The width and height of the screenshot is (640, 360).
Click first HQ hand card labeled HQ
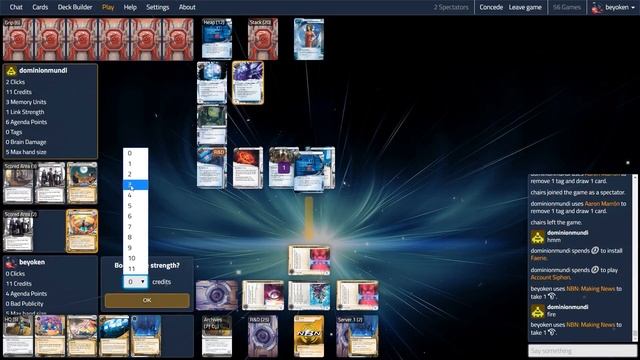18,336
